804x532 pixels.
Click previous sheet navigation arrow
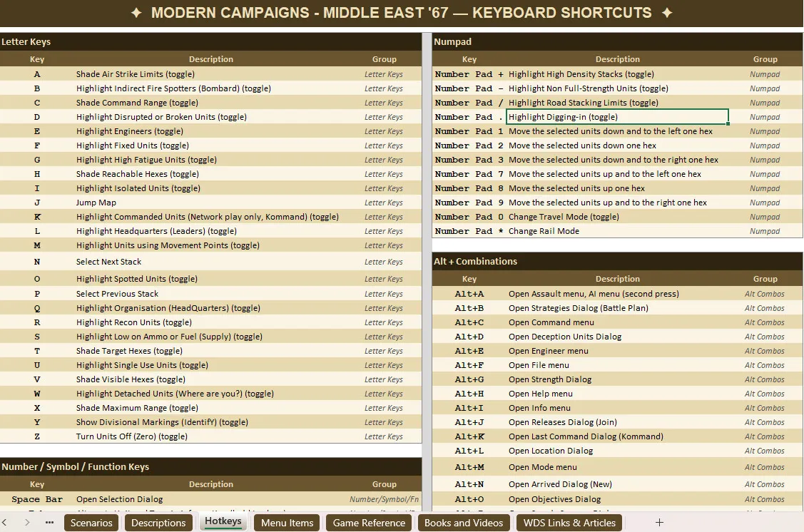(x=4, y=522)
